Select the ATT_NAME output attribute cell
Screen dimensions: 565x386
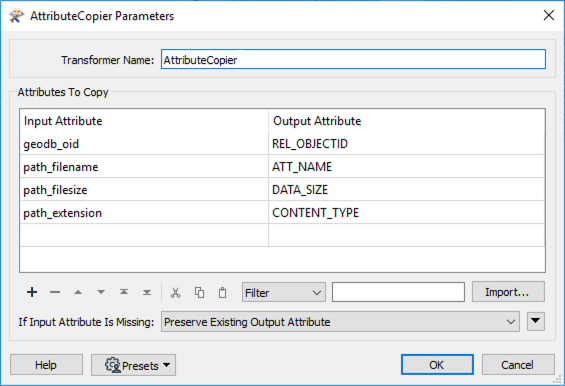406,167
